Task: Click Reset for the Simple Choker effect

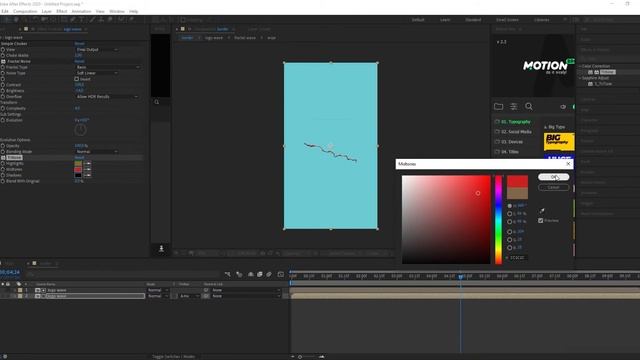Action: (x=79, y=44)
